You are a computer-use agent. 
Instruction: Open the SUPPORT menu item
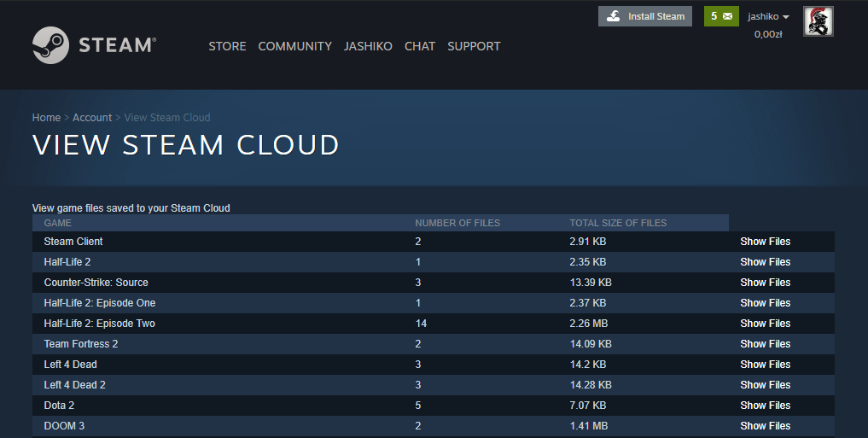474,46
